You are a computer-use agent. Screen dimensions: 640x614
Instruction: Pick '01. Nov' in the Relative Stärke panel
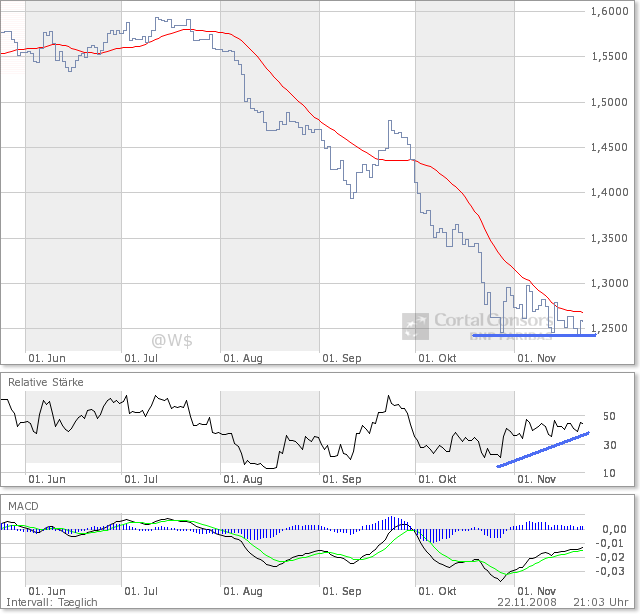(x=536, y=479)
